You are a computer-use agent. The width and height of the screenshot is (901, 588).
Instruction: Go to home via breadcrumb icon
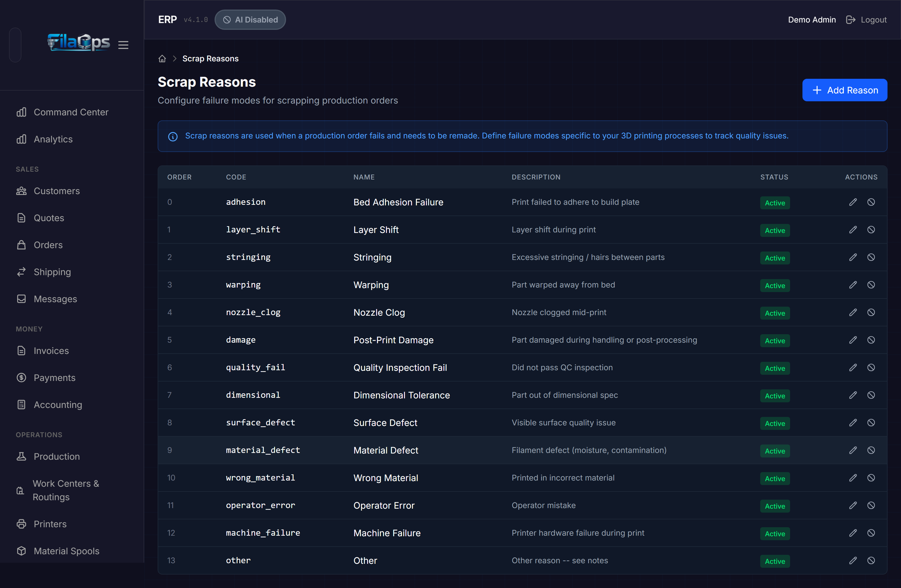tap(162, 59)
